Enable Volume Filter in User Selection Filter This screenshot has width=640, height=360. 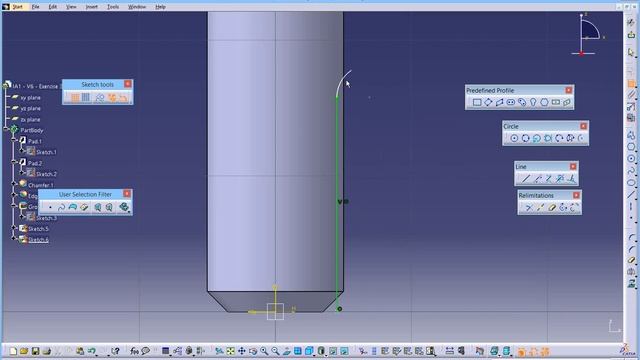coord(84,207)
